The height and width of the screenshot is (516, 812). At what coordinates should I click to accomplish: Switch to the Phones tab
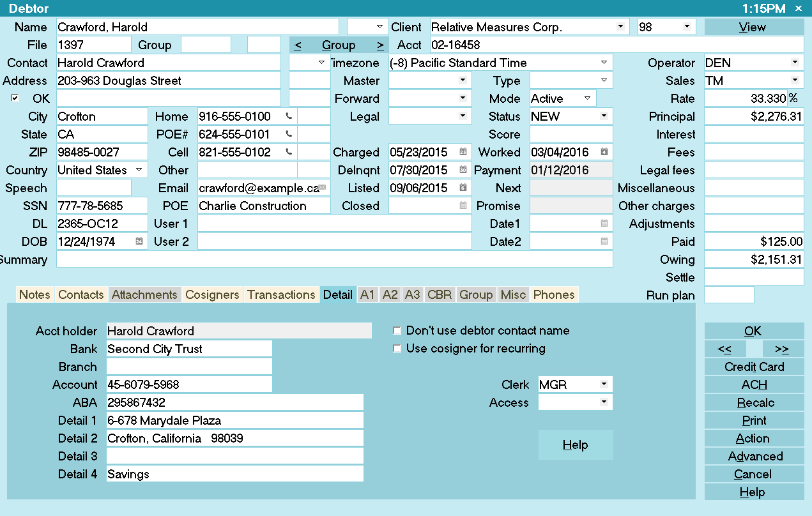coord(554,294)
